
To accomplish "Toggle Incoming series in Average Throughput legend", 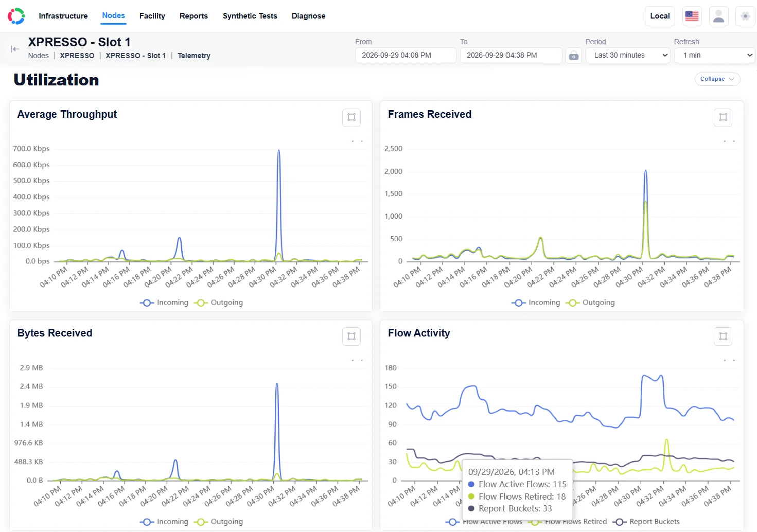I will [x=164, y=303].
